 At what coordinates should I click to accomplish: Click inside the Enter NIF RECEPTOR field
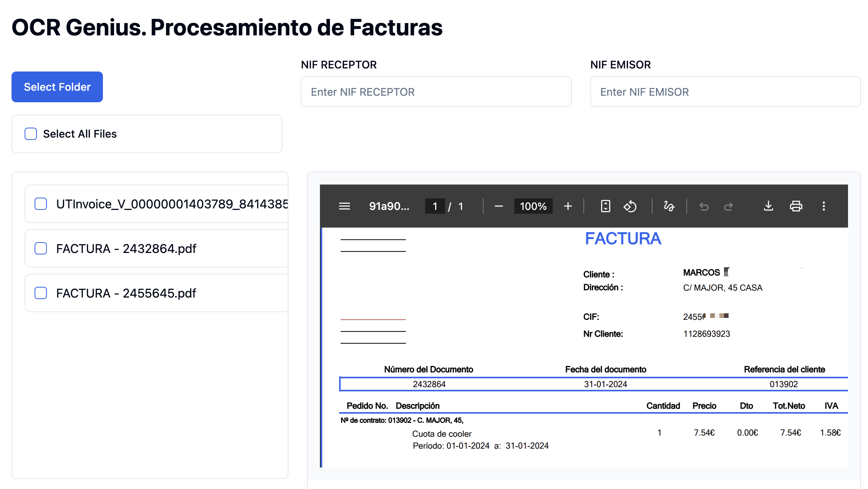tap(436, 92)
